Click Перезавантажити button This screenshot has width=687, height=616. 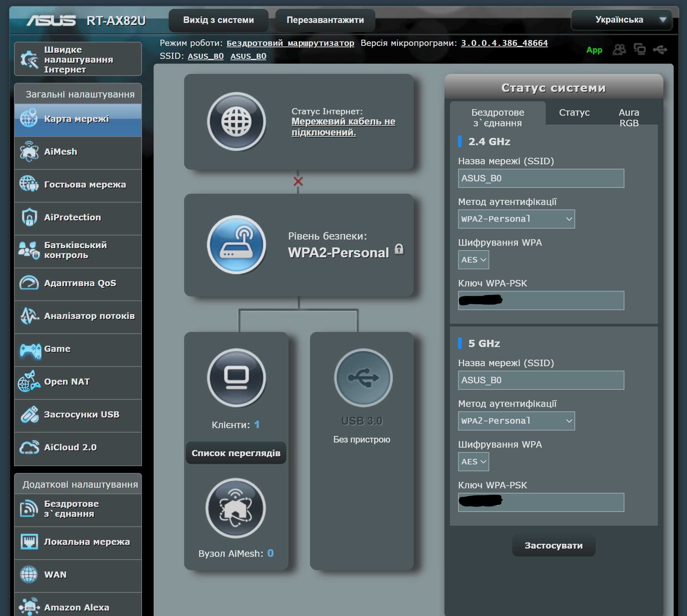[x=325, y=20]
